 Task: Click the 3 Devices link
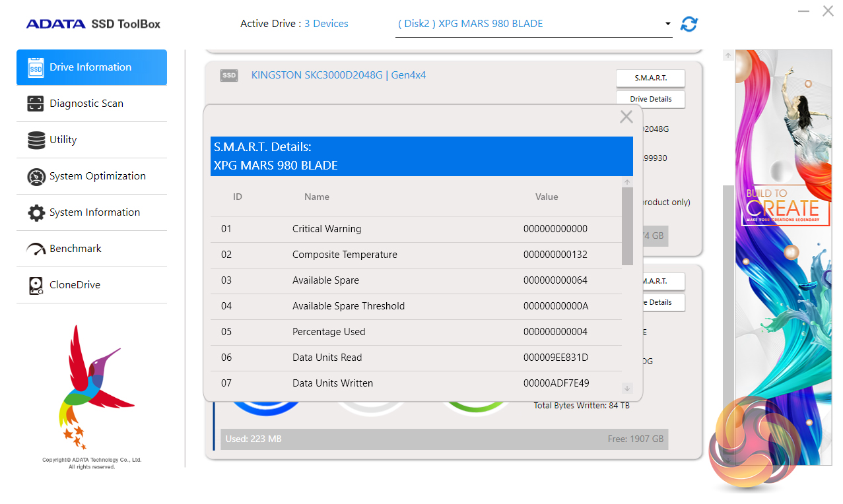pyautogui.click(x=326, y=24)
